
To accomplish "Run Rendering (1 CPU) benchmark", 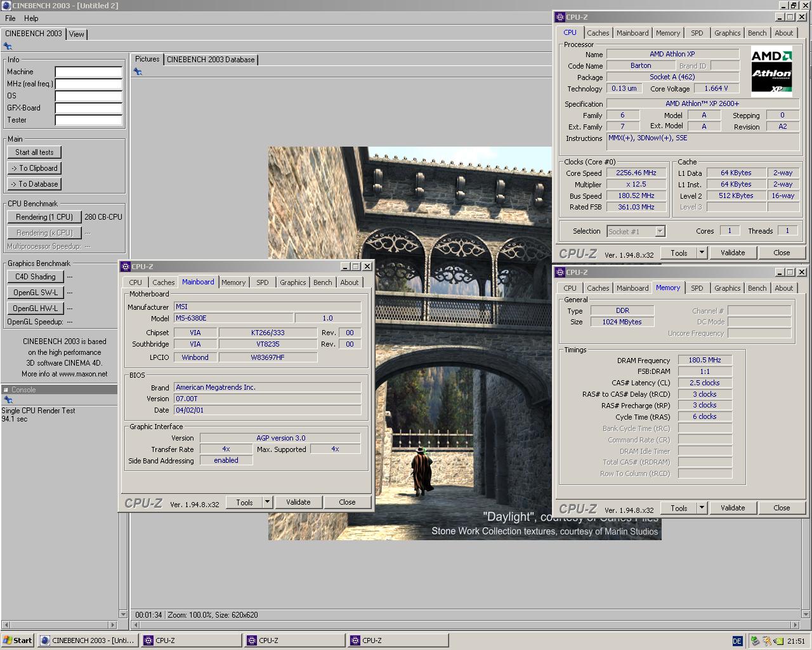I will click(x=44, y=217).
